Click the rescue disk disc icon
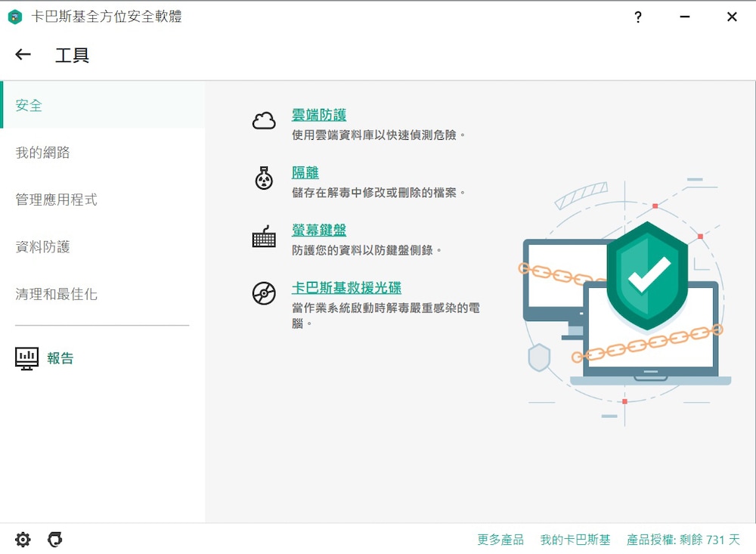The height and width of the screenshot is (554, 756). point(264,293)
